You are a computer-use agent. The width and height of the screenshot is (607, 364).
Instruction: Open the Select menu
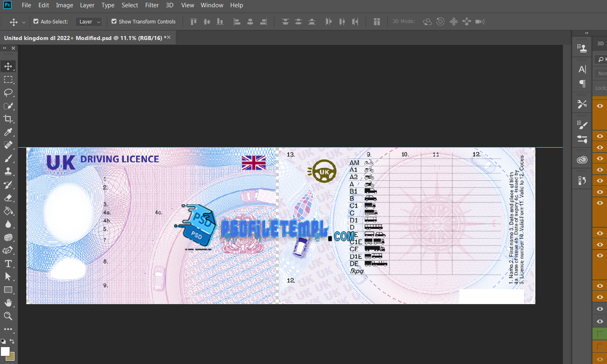[x=129, y=5]
